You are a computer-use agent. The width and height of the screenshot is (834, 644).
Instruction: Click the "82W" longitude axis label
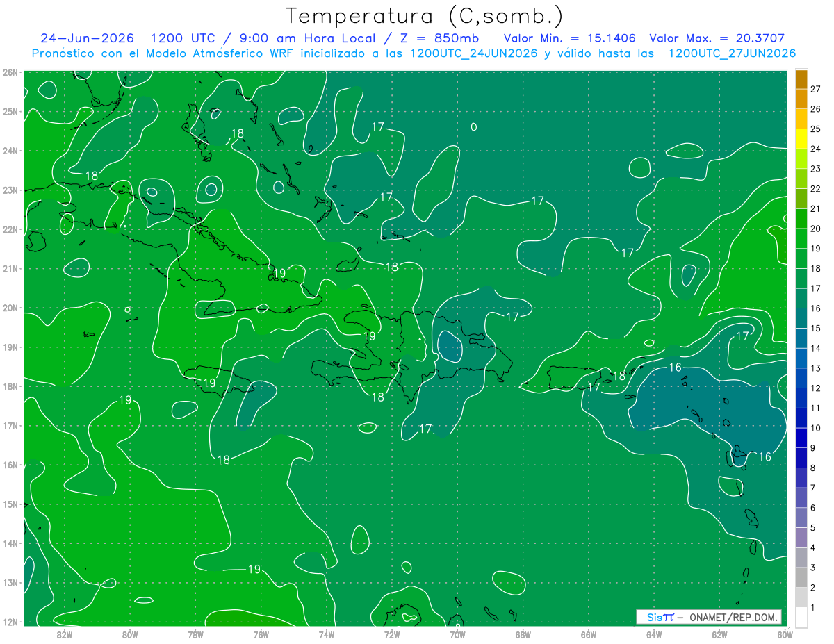(x=65, y=634)
